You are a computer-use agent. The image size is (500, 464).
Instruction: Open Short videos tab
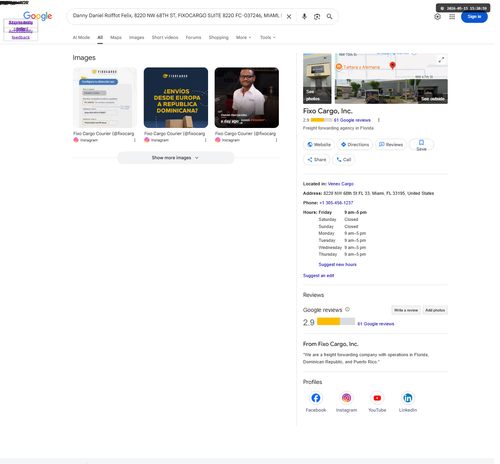165,37
